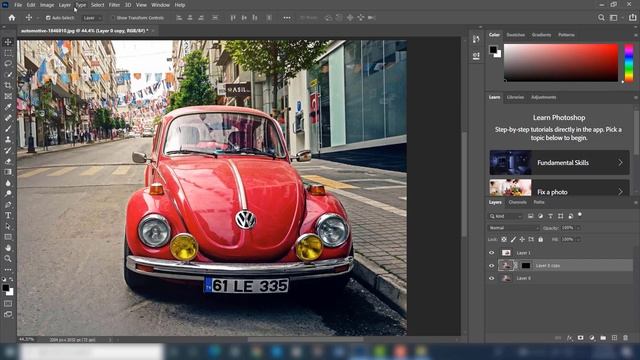
Task: Select the Pen tool
Action: 8,204
